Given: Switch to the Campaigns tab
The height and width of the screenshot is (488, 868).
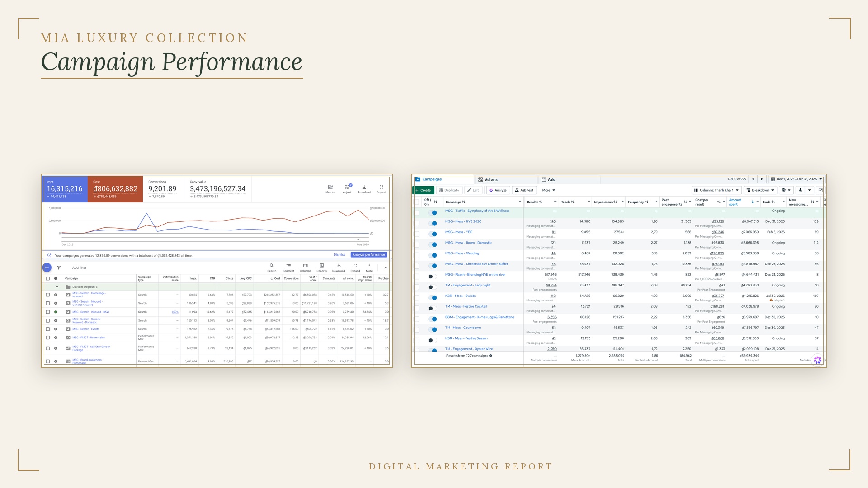Looking at the screenshot, I should coord(443,179).
